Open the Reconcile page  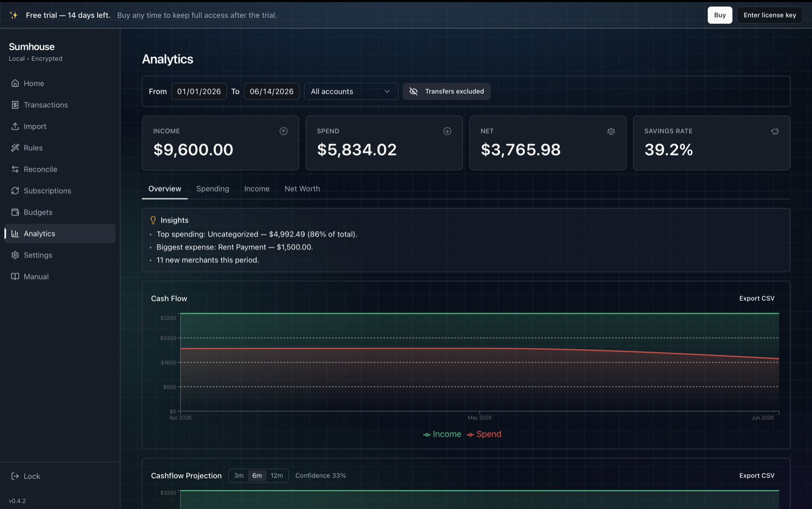click(60, 169)
